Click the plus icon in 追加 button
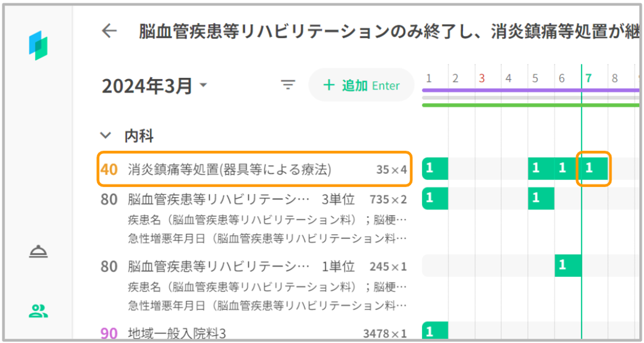644x343 pixels. pos(329,85)
